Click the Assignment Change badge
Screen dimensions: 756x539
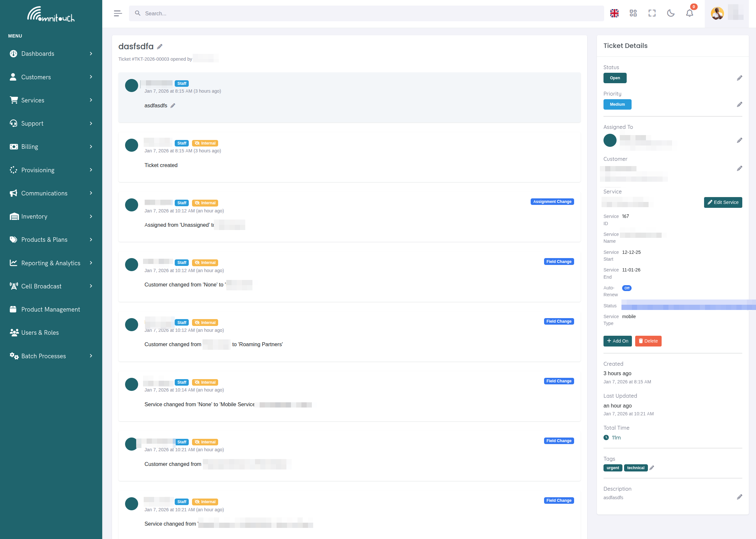552,201
